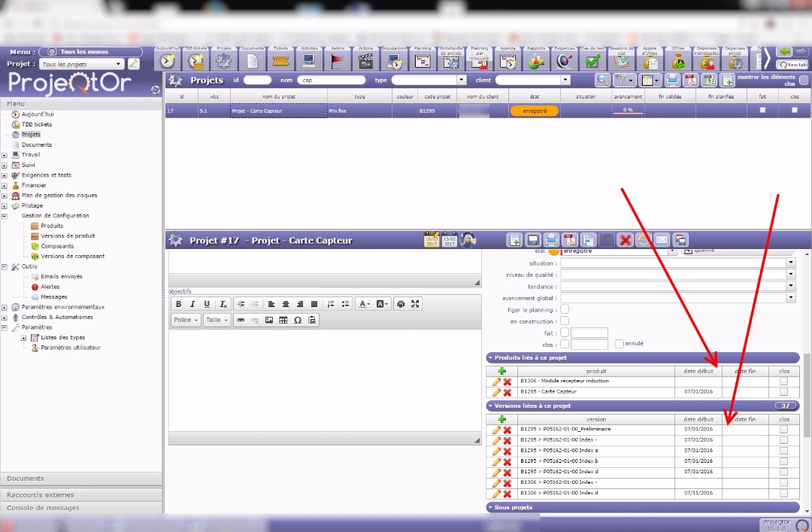Email project details with envelope icon
The width and height of the screenshot is (812, 532).
point(662,240)
